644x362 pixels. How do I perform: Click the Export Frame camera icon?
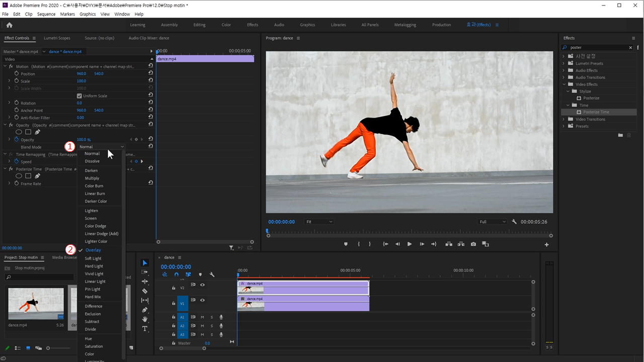[x=473, y=244]
